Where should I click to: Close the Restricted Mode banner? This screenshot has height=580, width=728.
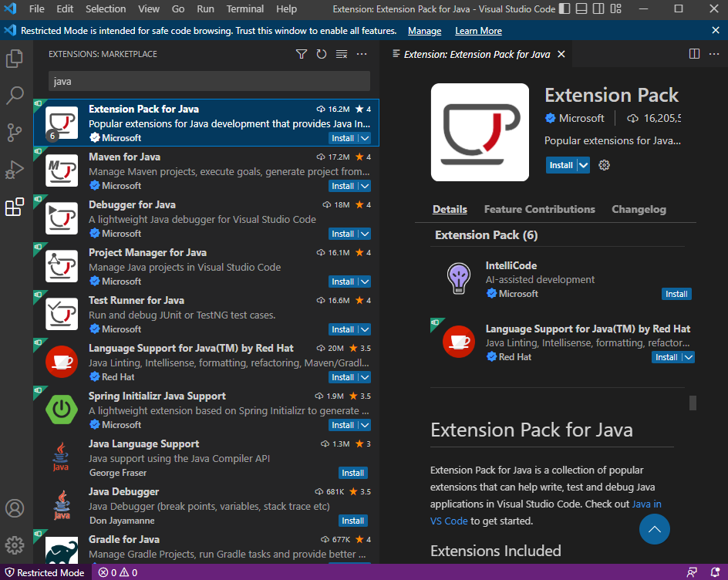pyautogui.click(x=716, y=30)
